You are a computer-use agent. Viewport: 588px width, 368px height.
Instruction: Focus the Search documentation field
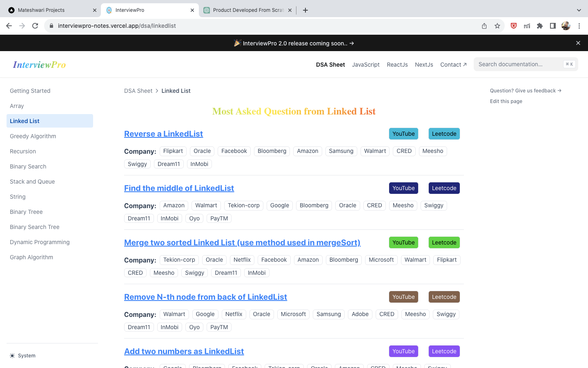[526, 64]
